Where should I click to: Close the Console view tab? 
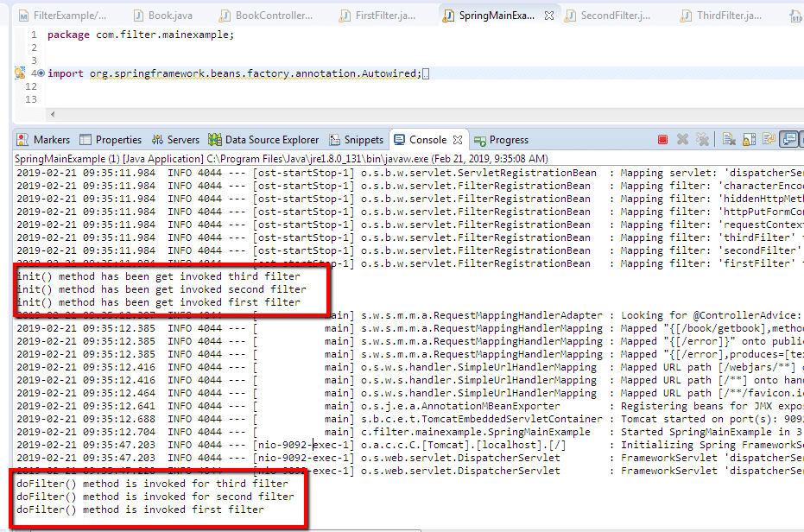(x=458, y=140)
